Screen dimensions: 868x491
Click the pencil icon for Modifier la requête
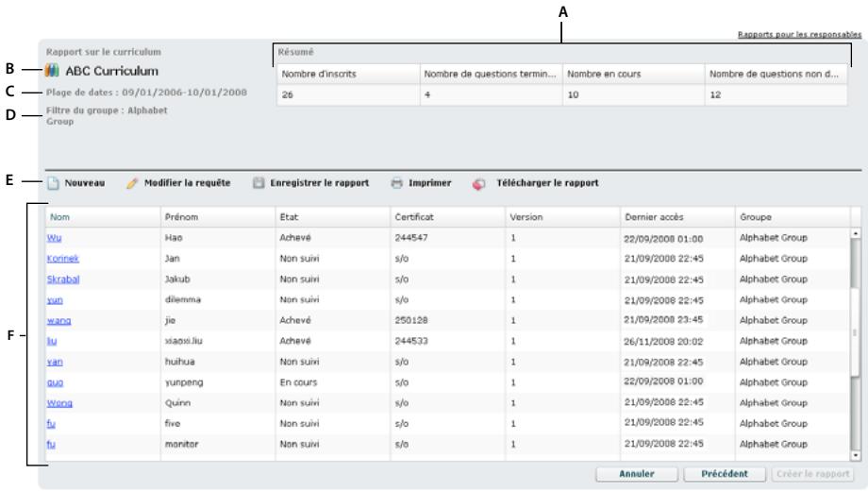(132, 183)
